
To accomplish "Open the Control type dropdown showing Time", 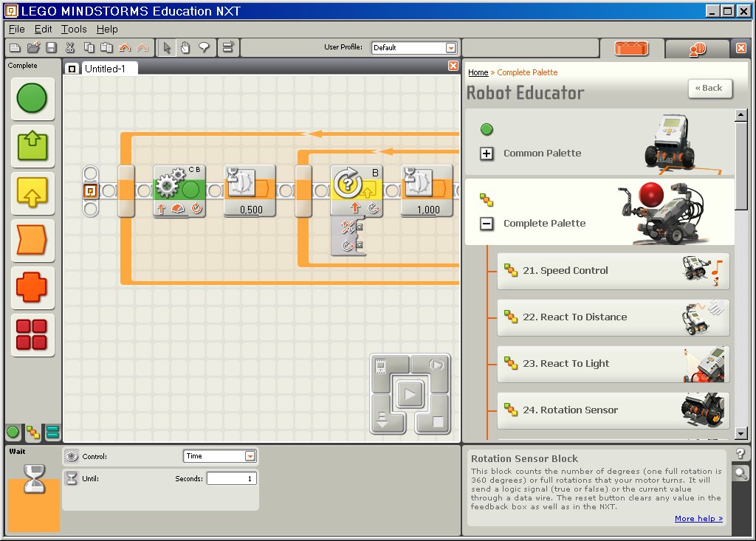I will pyautogui.click(x=250, y=456).
